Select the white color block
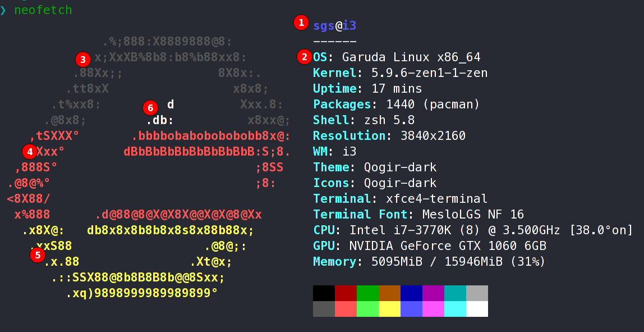 point(477,309)
